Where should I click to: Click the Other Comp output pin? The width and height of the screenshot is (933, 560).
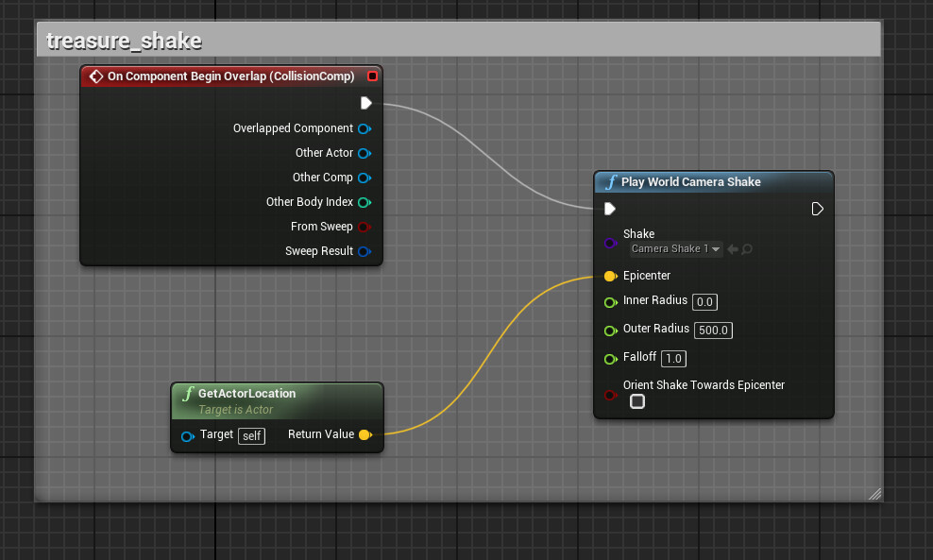pos(365,178)
